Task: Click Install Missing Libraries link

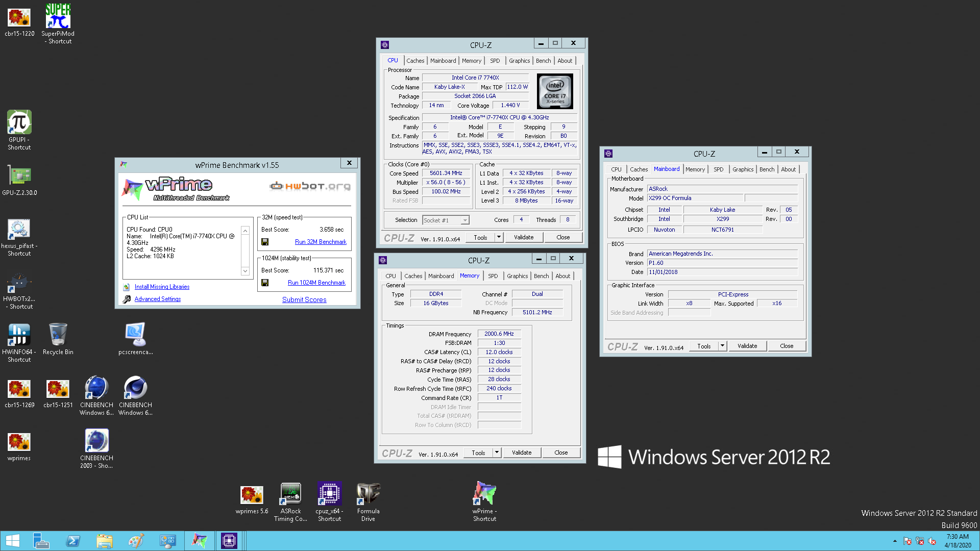Action: coord(162,287)
